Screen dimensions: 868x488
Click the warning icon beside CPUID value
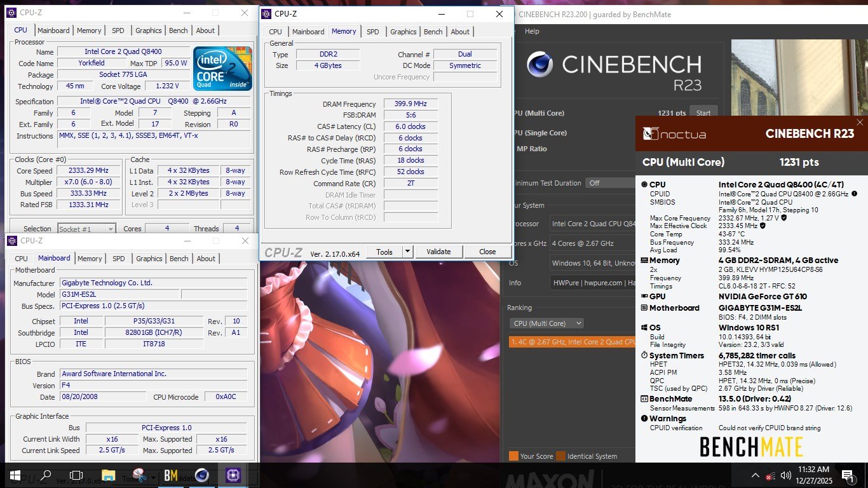855,194
